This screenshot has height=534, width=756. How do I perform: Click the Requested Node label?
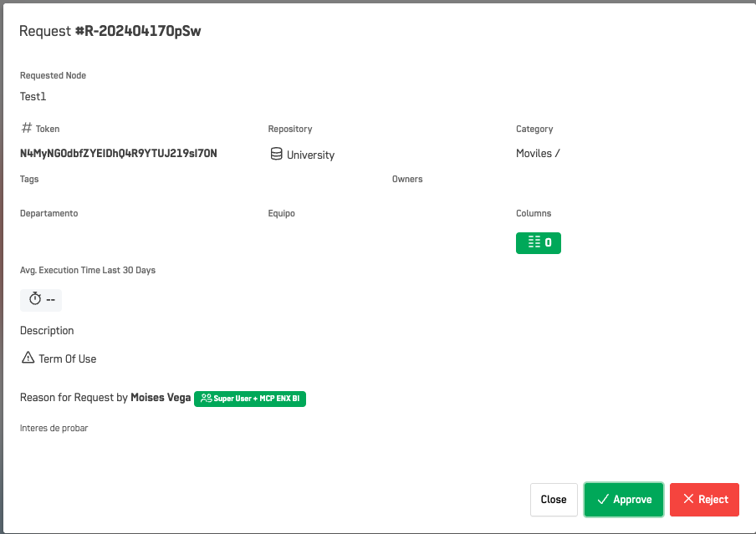click(x=53, y=75)
